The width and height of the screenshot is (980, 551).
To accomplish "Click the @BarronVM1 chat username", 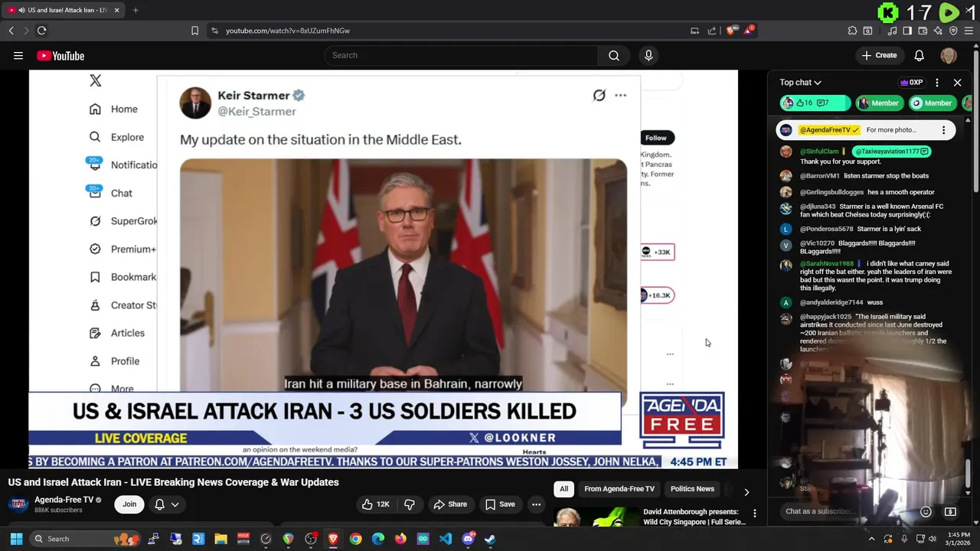I will [x=819, y=176].
